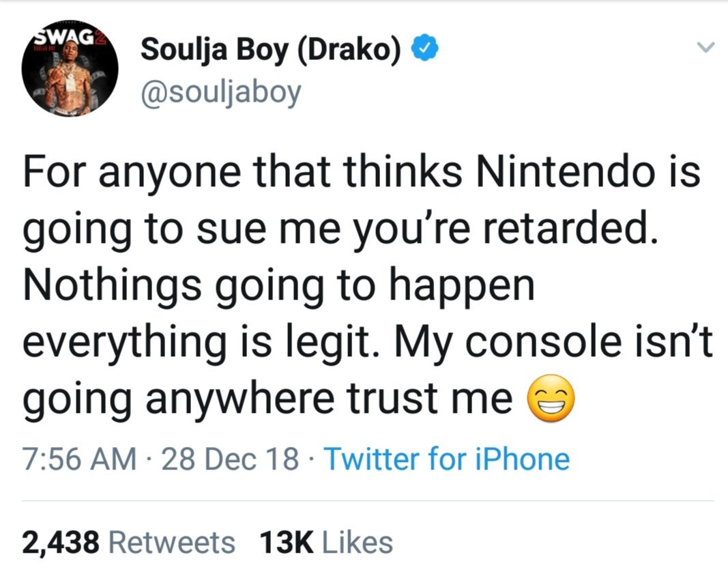Click the 28 Dec 18 date

pyautogui.click(x=230, y=459)
